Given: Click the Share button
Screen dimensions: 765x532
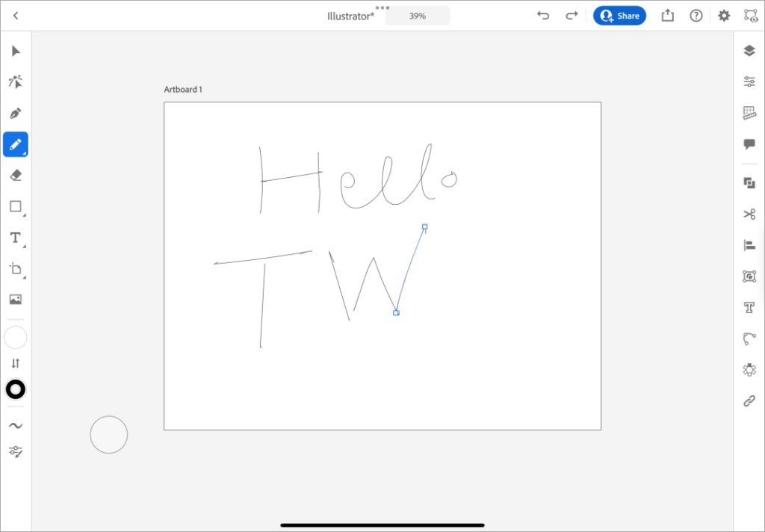Looking at the screenshot, I should point(619,16).
